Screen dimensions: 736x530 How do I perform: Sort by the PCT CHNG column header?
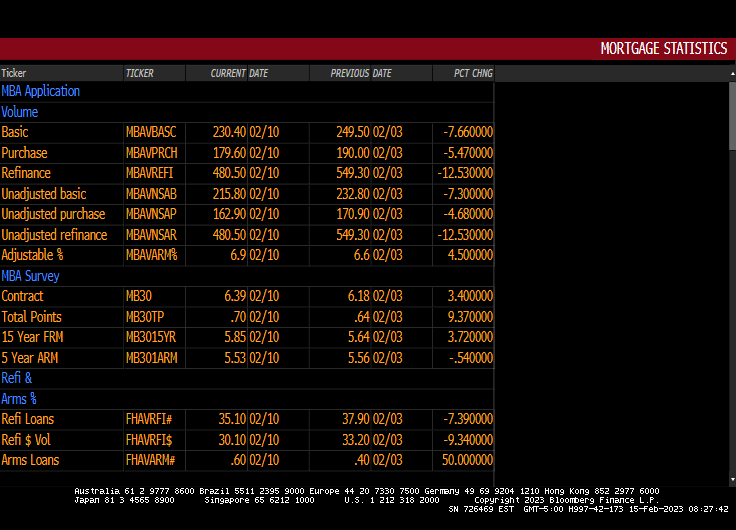(473, 73)
